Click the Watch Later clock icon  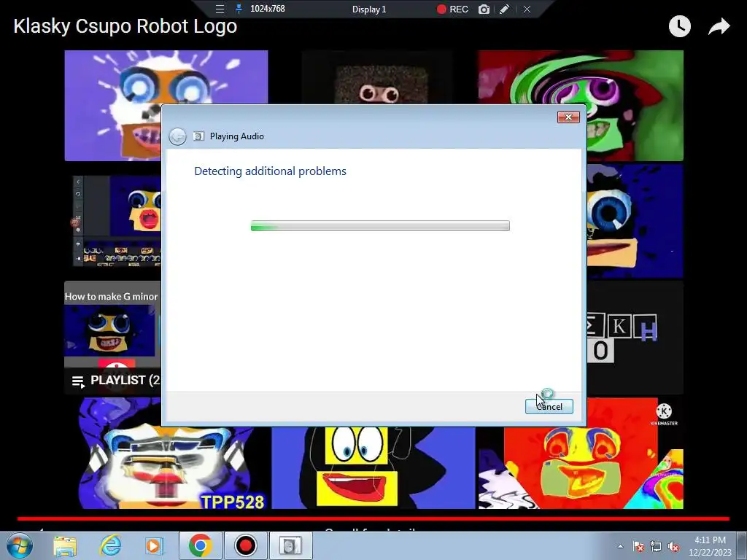pyautogui.click(x=679, y=26)
